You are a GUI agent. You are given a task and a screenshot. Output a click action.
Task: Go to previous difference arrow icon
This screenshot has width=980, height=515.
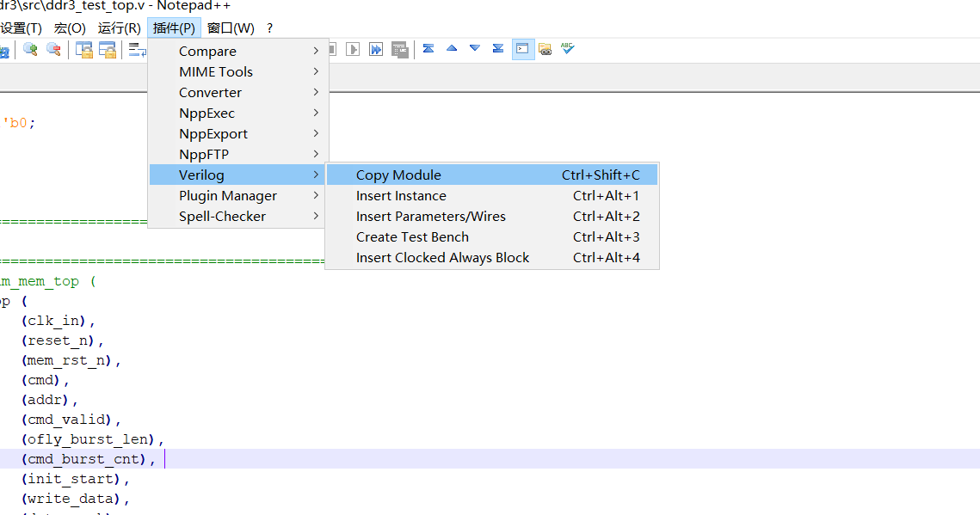(452, 49)
